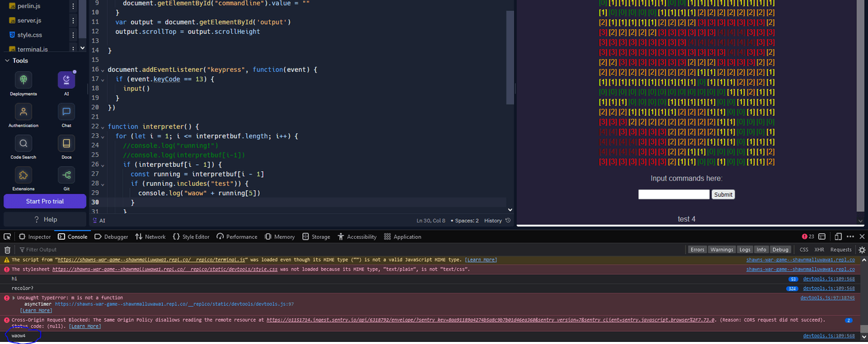
Task: Fold the interpreter function at line 22
Action: click(x=102, y=127)
